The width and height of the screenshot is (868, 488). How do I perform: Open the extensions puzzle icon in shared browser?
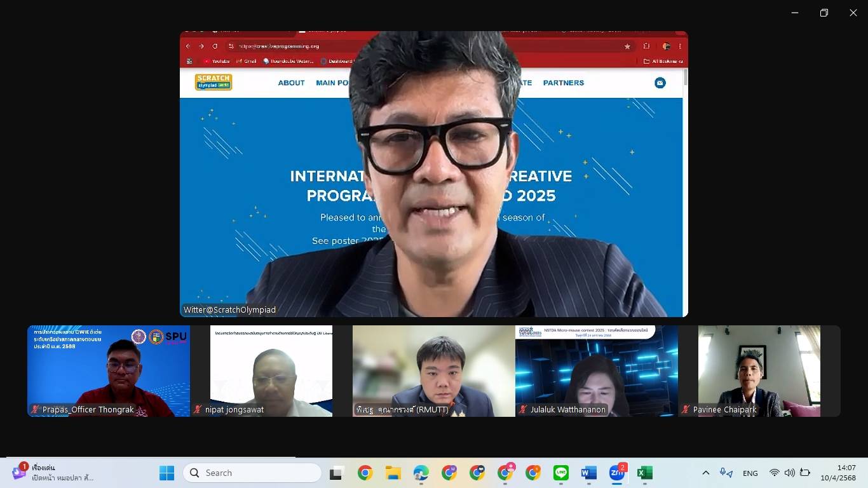(x=646, y=46)
